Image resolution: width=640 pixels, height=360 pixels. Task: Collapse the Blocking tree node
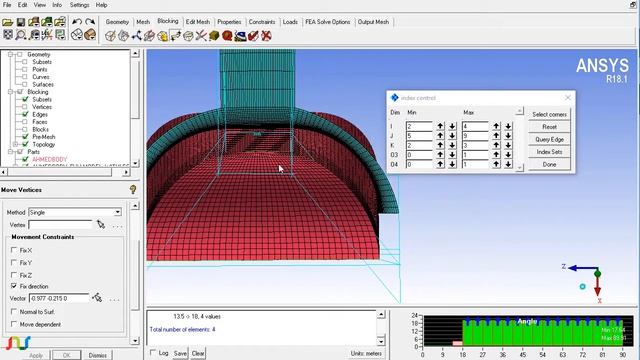pos(11,92)
